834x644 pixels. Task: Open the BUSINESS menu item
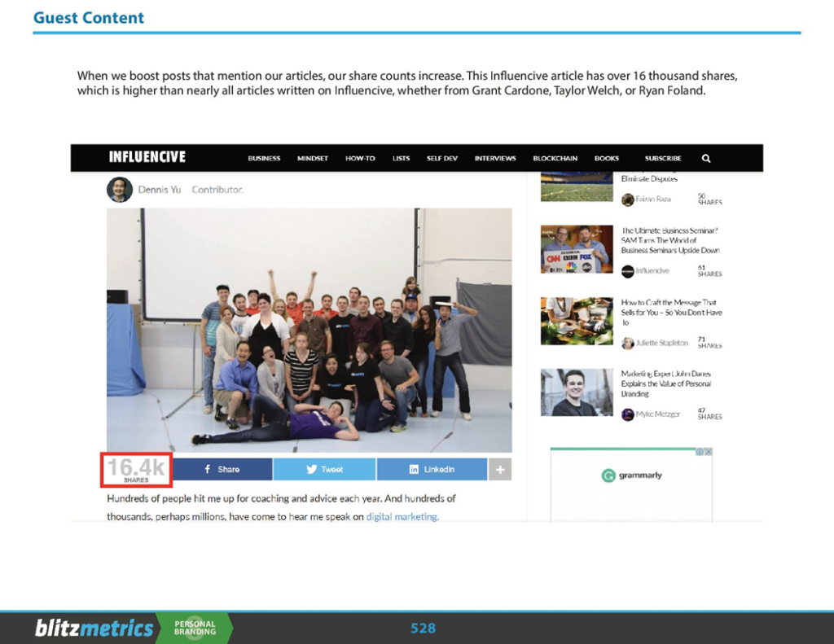coord(264,159)
